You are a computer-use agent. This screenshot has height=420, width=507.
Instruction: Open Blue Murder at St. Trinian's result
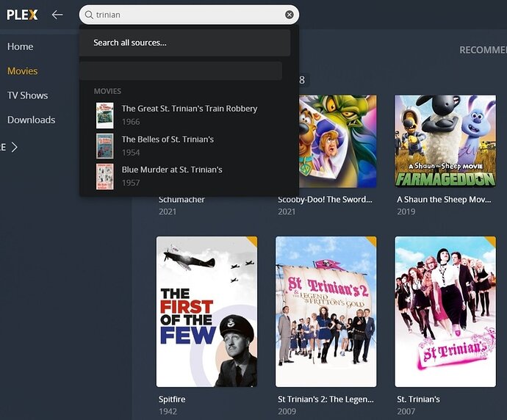point(189,176)
